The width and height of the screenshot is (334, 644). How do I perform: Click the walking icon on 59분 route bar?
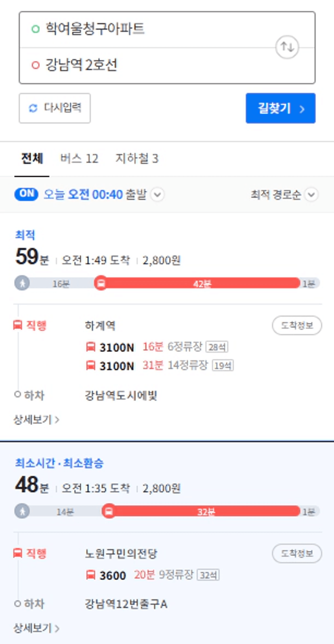tap(22, 283)
